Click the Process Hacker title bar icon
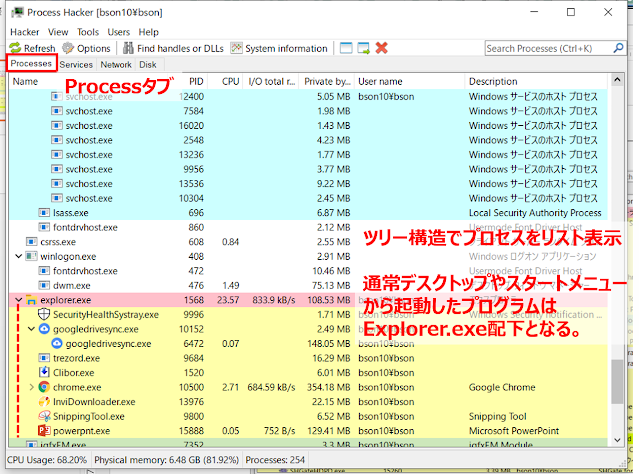Screen dimensions: 640x474 [x=17, y=13]
